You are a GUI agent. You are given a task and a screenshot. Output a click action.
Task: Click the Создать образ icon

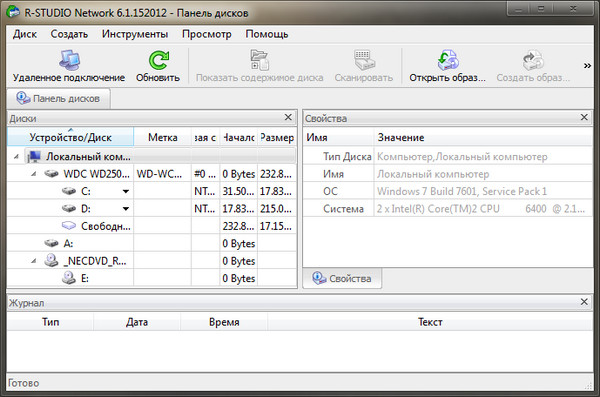pyautogui.click(x=533, y=60)
